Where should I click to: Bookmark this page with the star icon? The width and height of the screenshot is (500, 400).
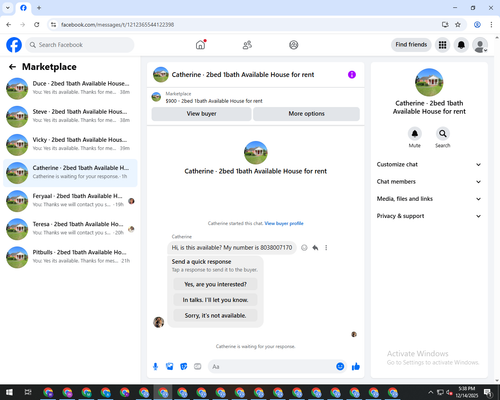click(458, 25)
